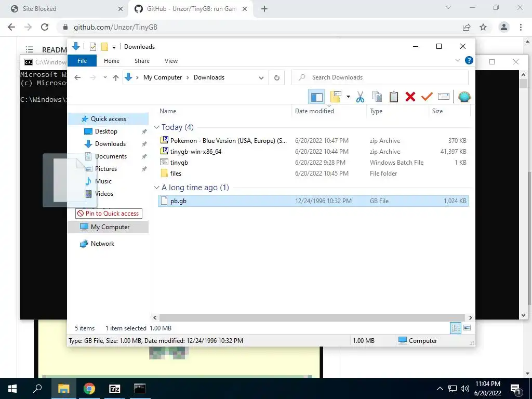Screen dimensions: 532x399
Task: Select My Computer in navigation pane
Action: tap(108, 227)
